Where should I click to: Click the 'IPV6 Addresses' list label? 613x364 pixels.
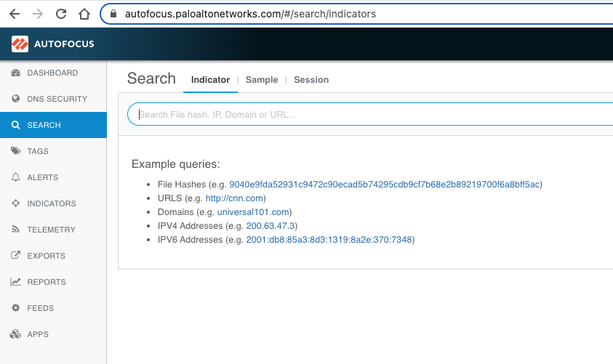[x=190, y=240]
